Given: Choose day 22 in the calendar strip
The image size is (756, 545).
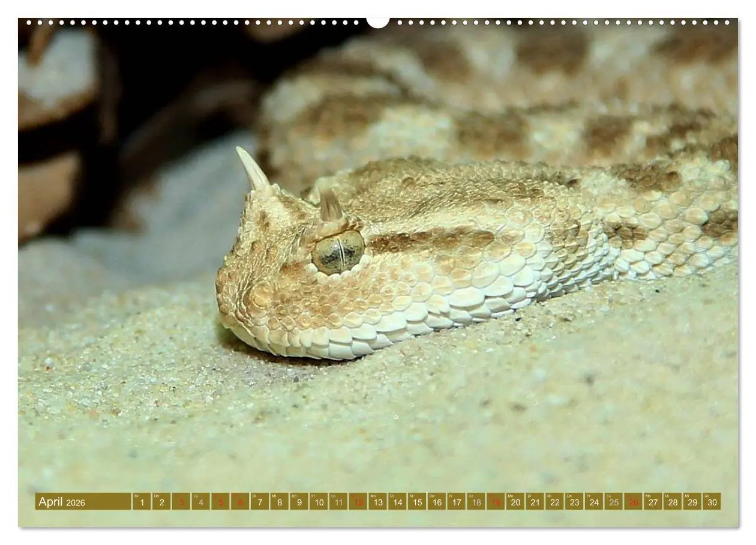Looking at the screenshot, I should [554, 502].
